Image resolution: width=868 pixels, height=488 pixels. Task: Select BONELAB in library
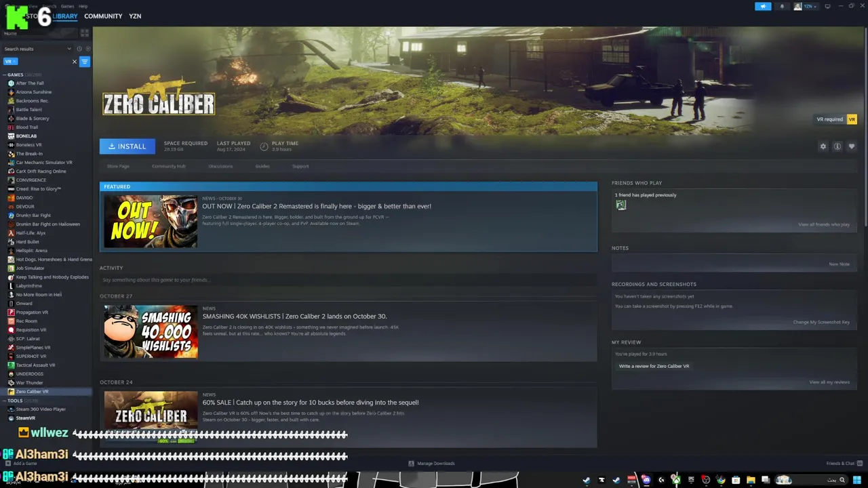point(26,136)
